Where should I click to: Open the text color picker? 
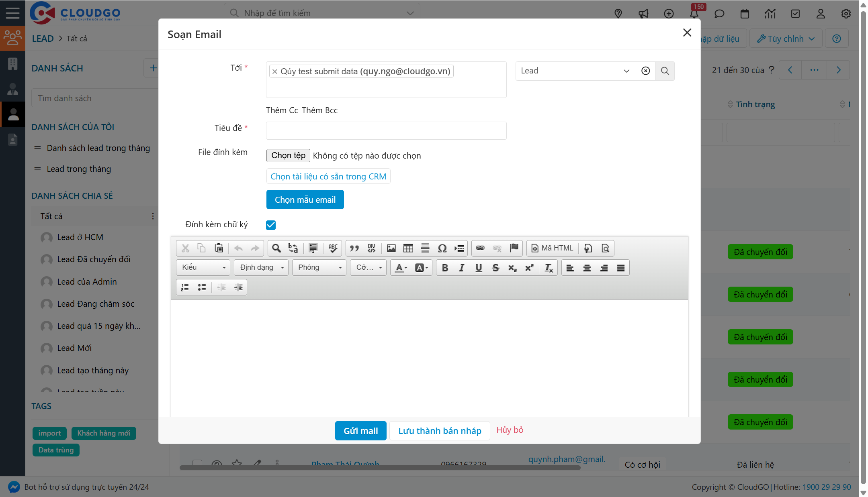point(400,267)
